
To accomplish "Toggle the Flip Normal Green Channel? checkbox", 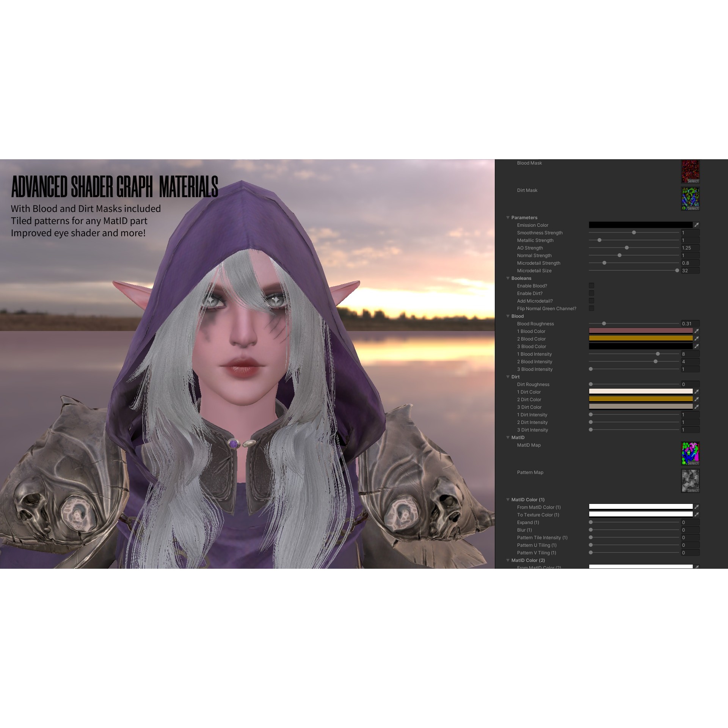I will tap(591, 308).
